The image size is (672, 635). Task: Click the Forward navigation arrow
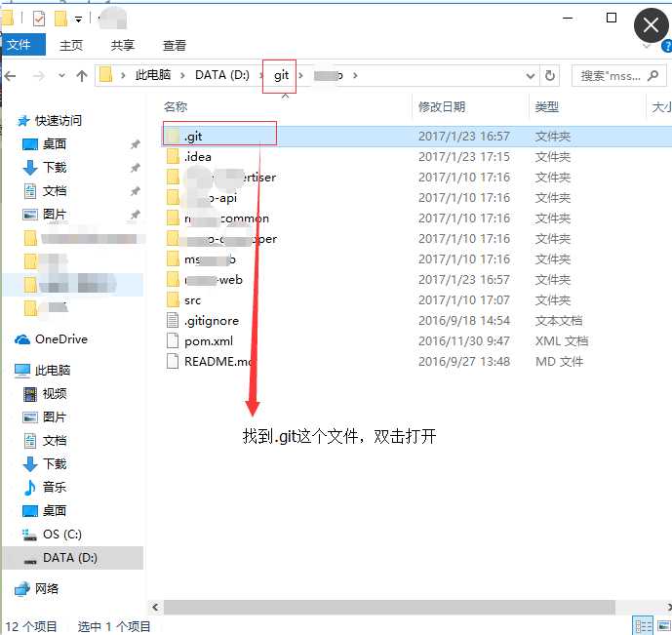[39, 76]
